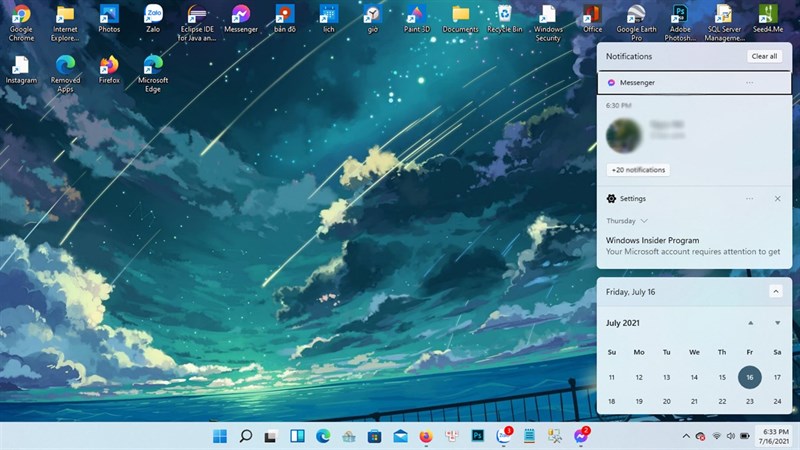This screenshot has width=800, height=450.
Task: Open Messenger notification options menu
Action: tap(749, 82)
